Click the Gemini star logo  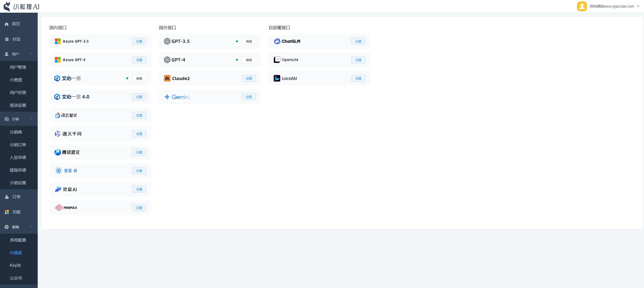[167, 97]
